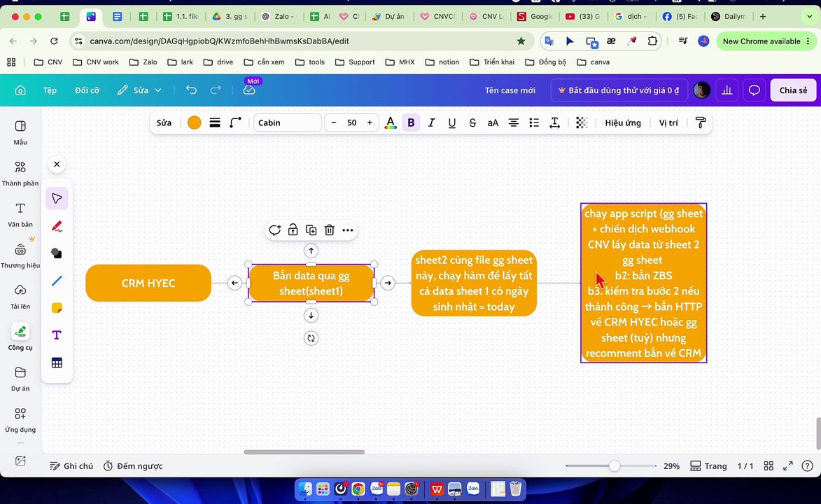The image size is (821, 504).
Task: Open Vị trí position options
Action: [668, 122]
